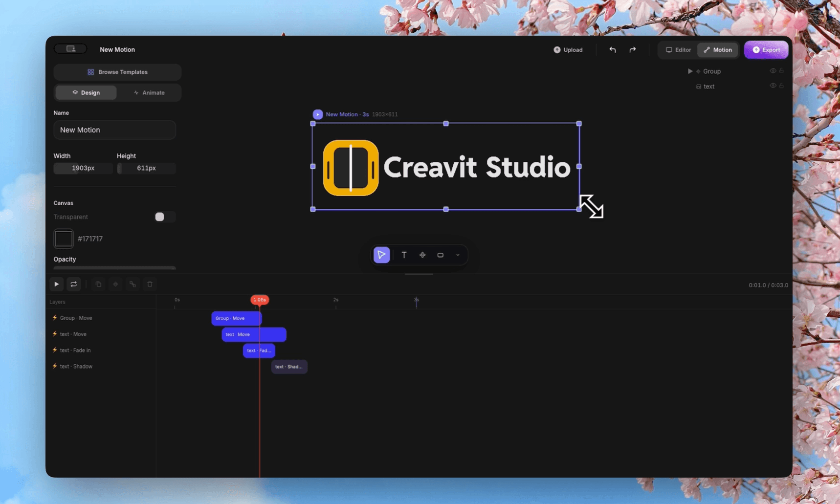This screenshot has width=840, height=504.
Task: Select the Group · Move clip in timeline
Action: 236,318
